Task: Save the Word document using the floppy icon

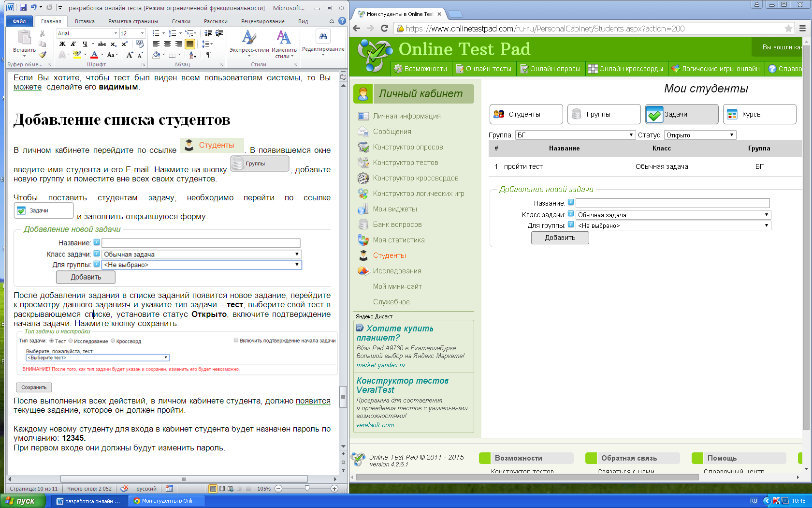Action: click(x=23, y=8)
